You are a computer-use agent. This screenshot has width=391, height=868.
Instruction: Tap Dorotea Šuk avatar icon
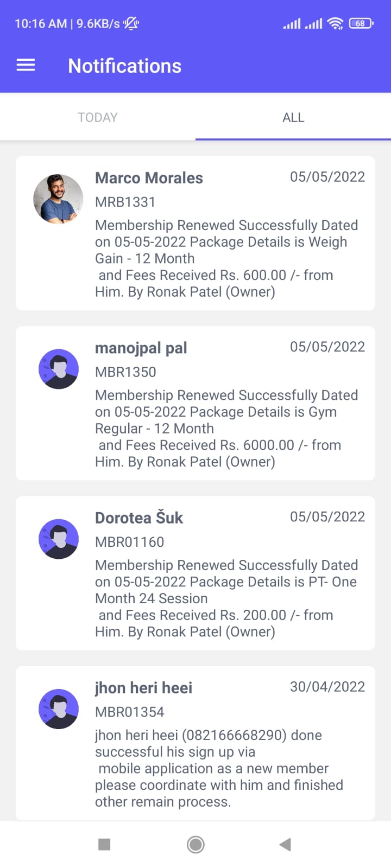coord(59,539)
